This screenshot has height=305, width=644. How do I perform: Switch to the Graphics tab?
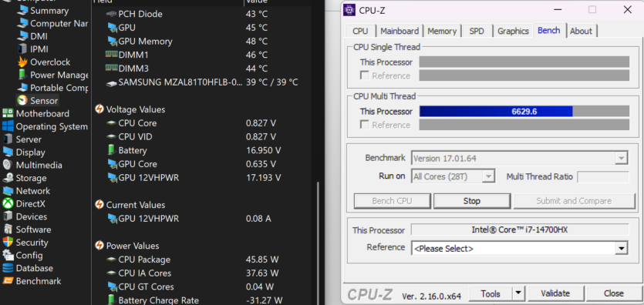click(513, 31)
